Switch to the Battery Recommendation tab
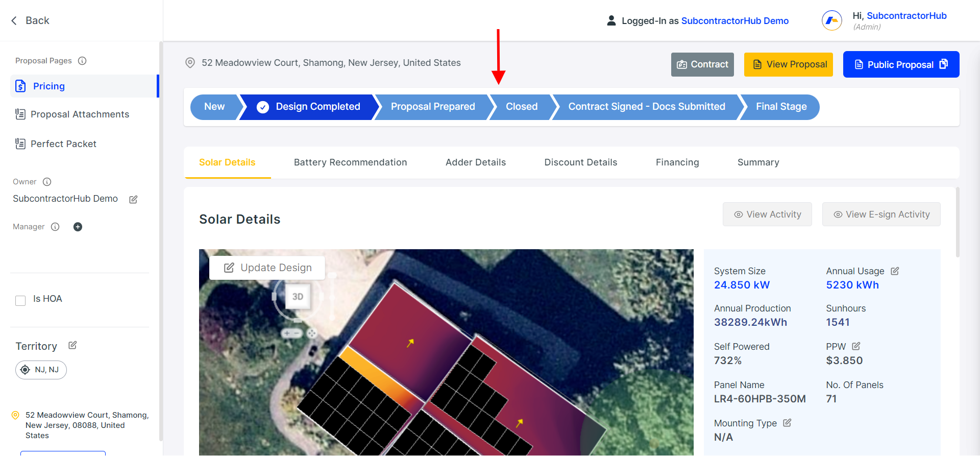 (x=350, y=162)
